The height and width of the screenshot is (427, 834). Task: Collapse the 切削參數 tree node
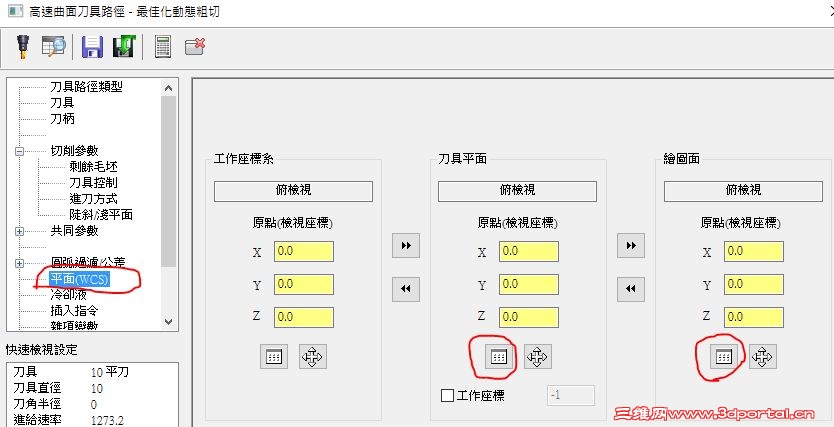(19, 151)
